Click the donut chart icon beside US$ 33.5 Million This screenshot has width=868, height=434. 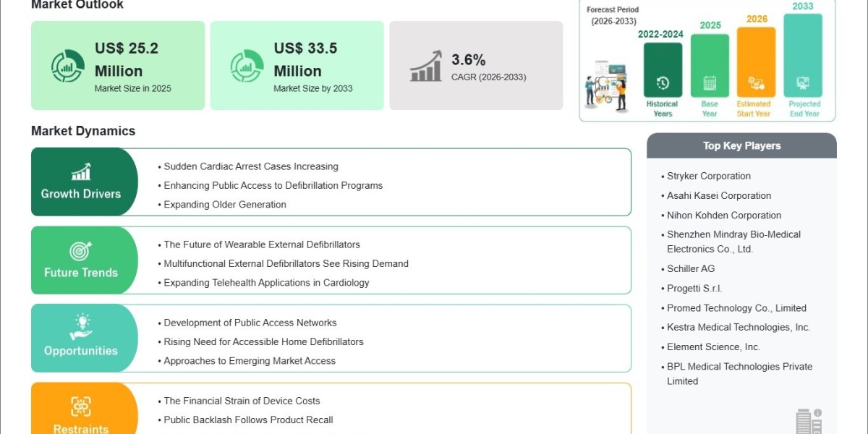pos(247,66)
